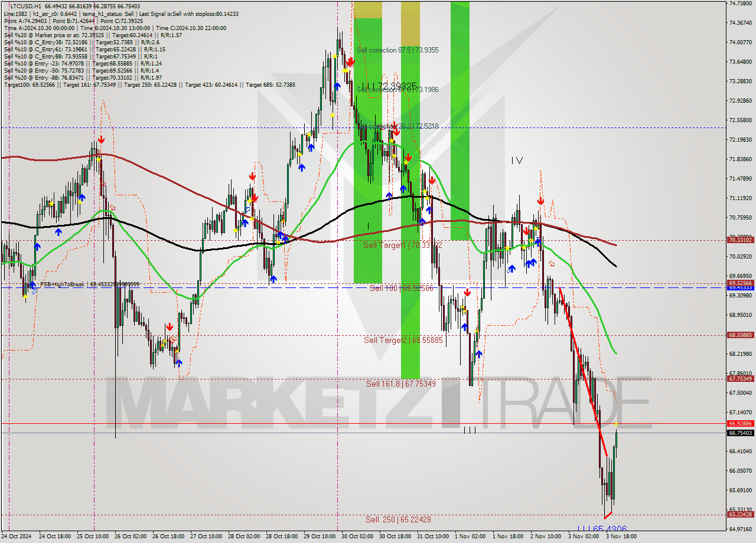This screenshot has width=756, height=543.
Task: Click the '24 Oct 2024' time axis label
Action: point(16,537)
